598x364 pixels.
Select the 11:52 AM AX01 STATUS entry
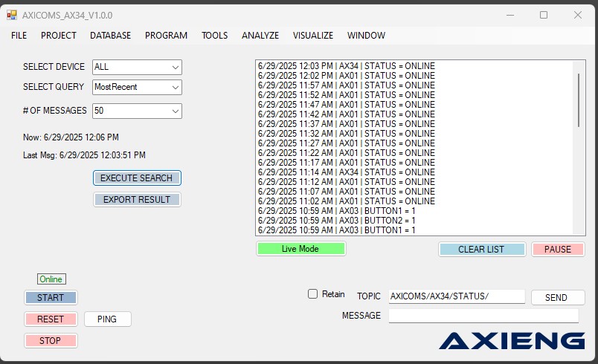click(415, 95)
